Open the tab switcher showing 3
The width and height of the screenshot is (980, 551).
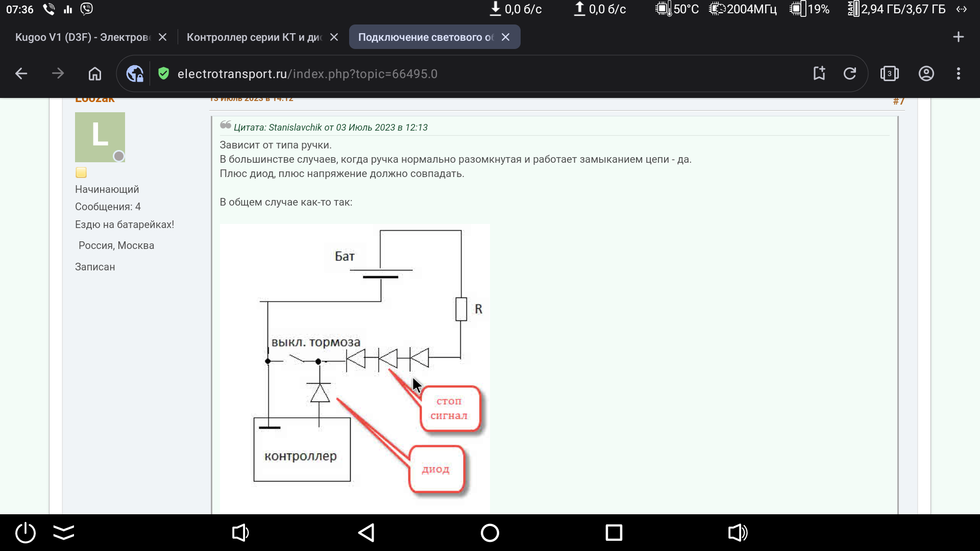[889, 73]
